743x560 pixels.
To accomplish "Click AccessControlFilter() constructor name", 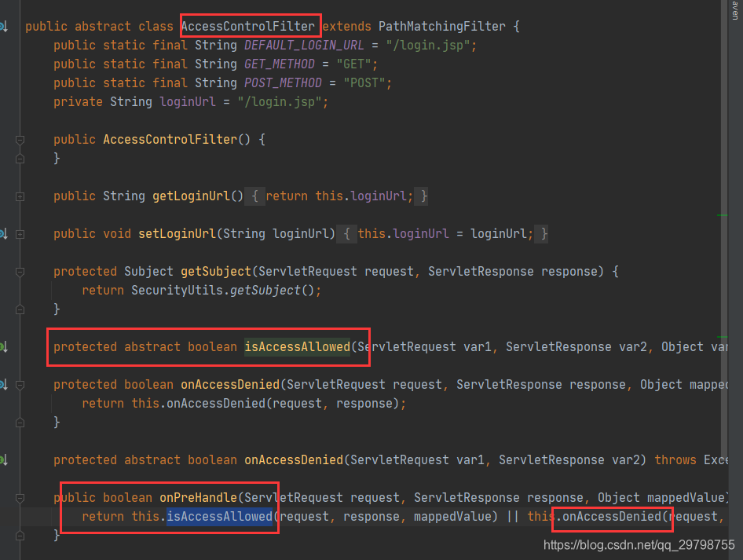I will click(x=170, y=139).
